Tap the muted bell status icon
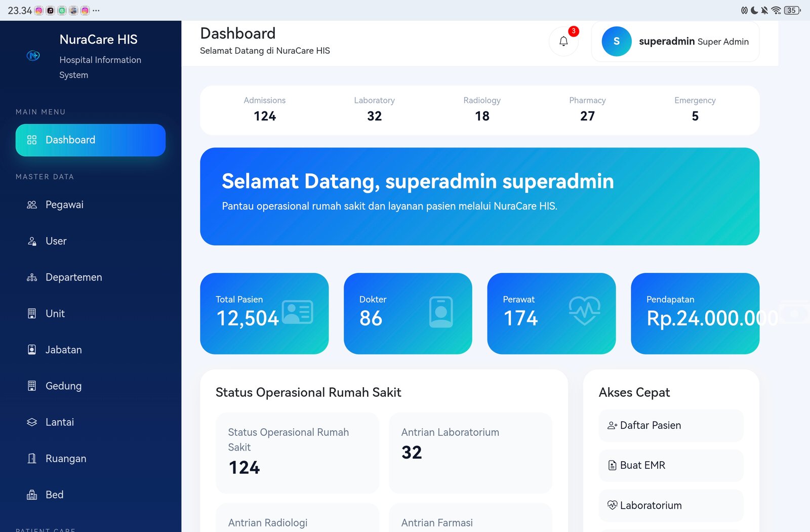 click(764, 10)
